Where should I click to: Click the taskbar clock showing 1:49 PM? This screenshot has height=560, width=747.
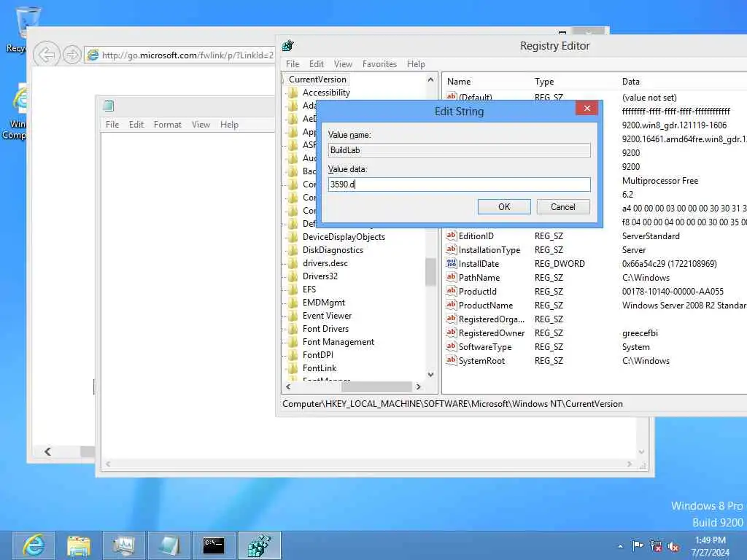tap(710, 545)
